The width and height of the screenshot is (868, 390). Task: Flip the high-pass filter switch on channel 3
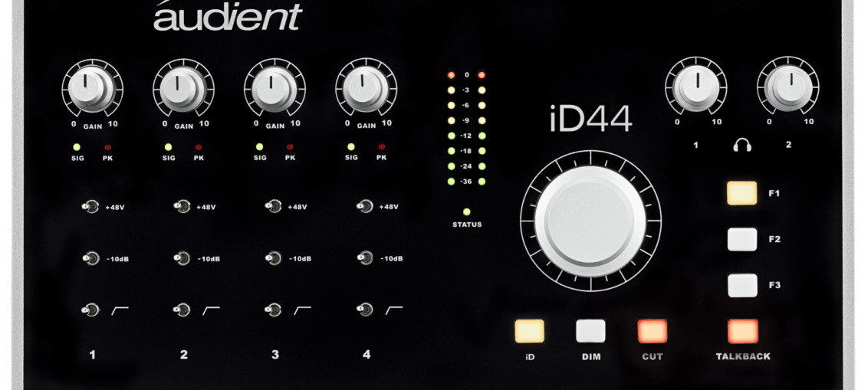[x=274, y=310]
